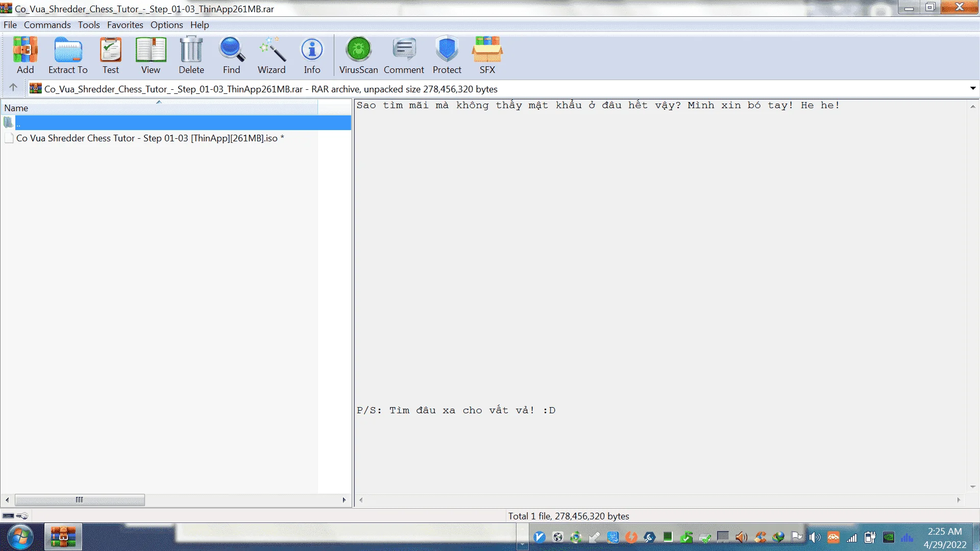Click the Safely Remove Hardware USB tray icon
Viewport: 980px width, 551px height.
tap(705, 537)
